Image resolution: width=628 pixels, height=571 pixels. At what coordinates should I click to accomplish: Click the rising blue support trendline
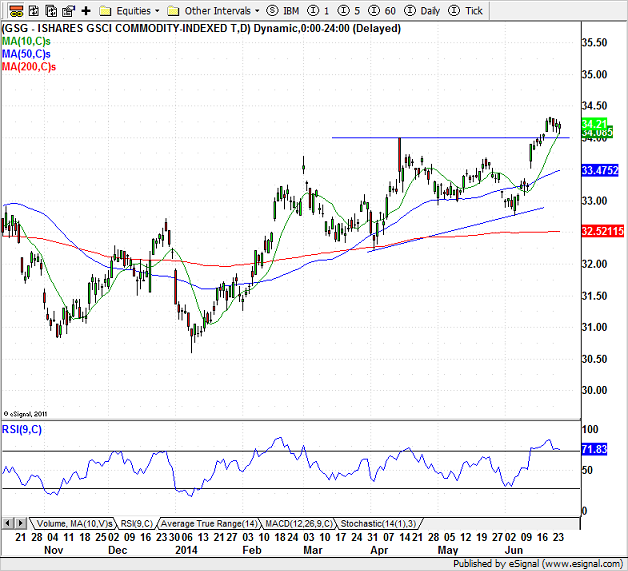click(456, 229)
